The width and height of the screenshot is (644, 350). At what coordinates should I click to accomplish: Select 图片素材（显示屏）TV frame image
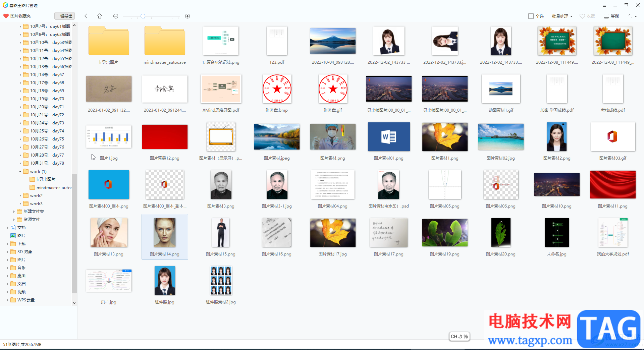pyautogui.click(x=221, y=137)
